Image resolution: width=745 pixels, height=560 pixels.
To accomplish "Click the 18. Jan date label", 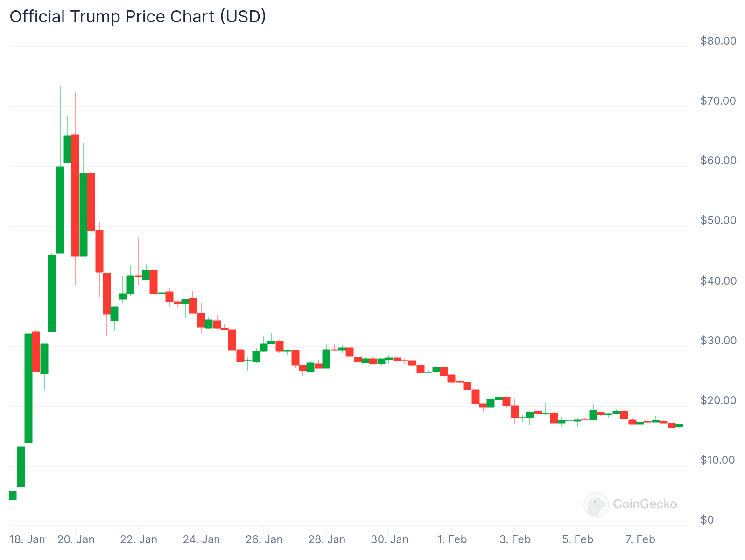I will (27, 539).
